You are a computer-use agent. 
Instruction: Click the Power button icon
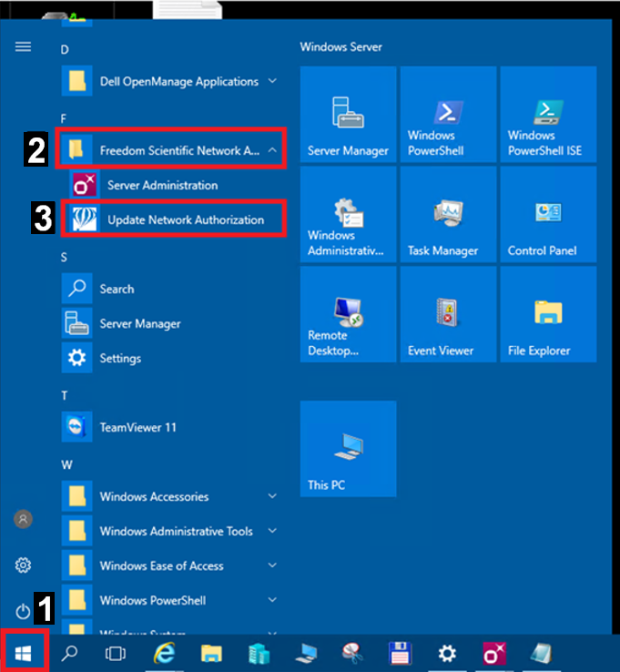(23, 611)
